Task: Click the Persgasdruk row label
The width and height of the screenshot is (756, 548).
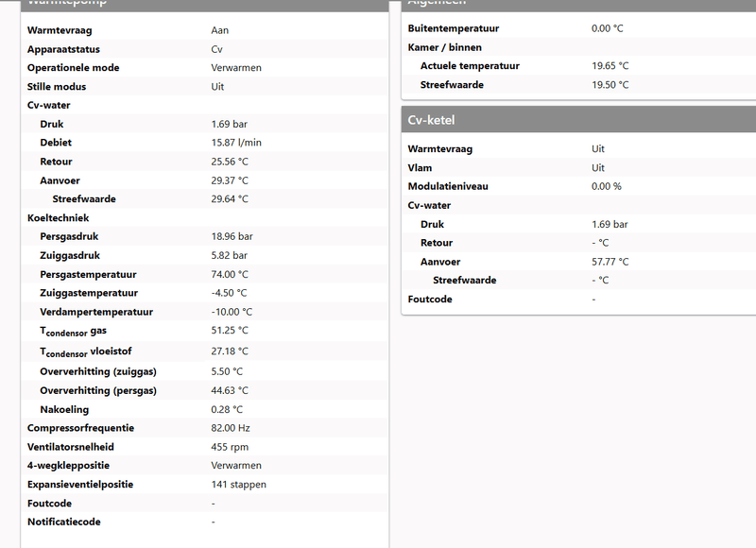Action: pyautogui.click(x=70, y=236)
